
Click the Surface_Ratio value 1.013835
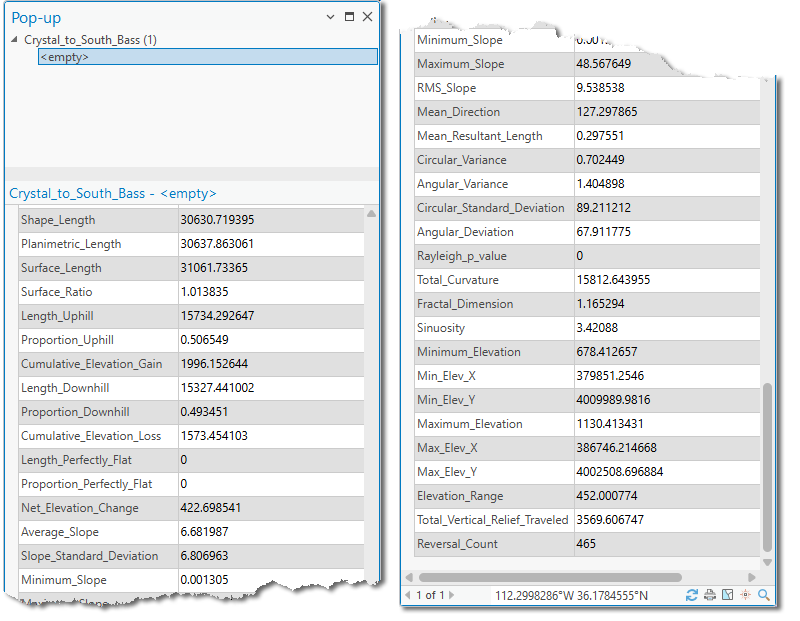pos(204,292)
